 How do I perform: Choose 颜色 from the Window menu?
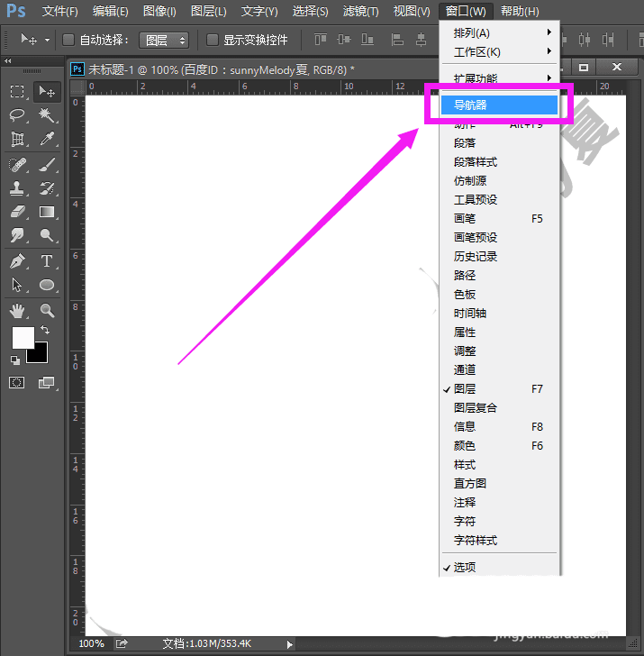click(x=499, y=445)
